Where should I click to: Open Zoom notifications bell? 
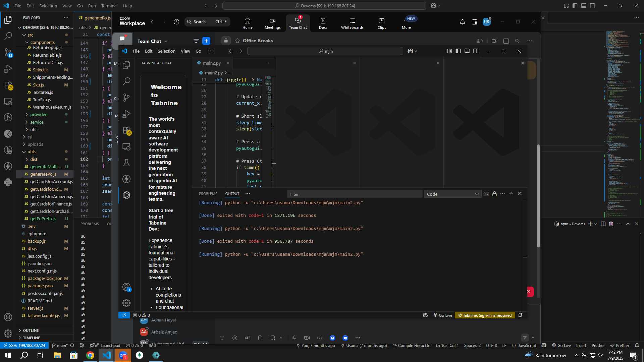(x=462, y=22)
